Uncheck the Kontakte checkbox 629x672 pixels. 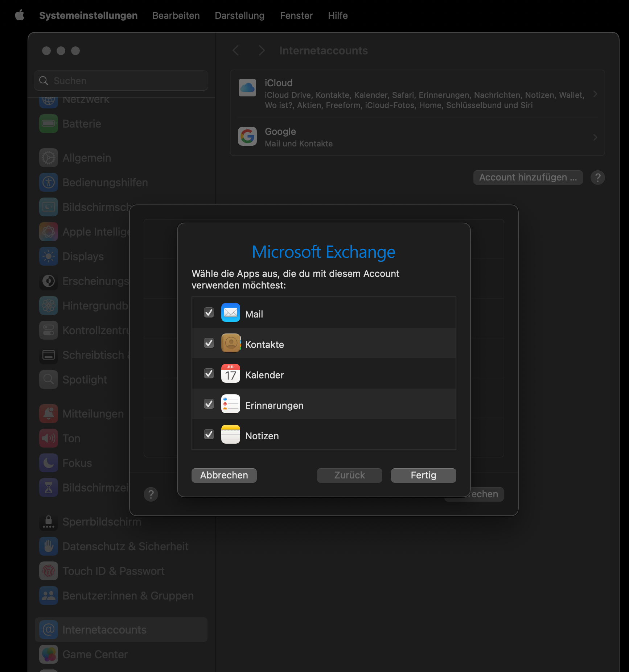click(x=209, y=343)
